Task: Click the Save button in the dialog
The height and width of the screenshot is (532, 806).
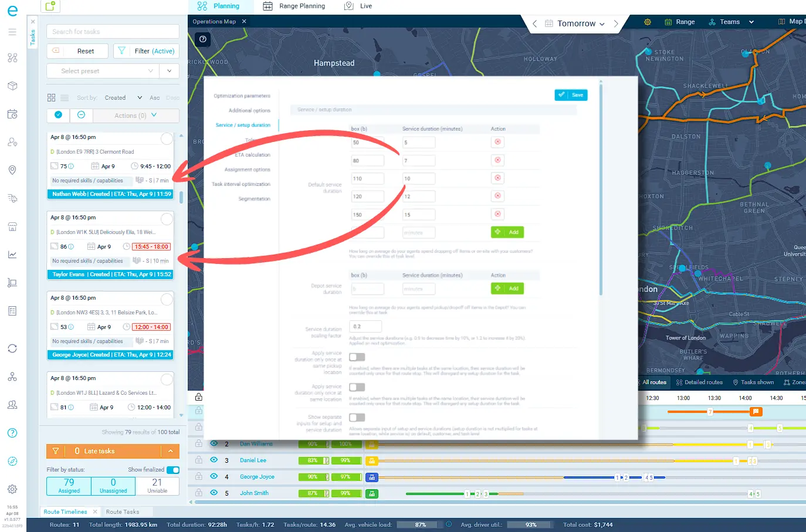Action: point(571,95)
